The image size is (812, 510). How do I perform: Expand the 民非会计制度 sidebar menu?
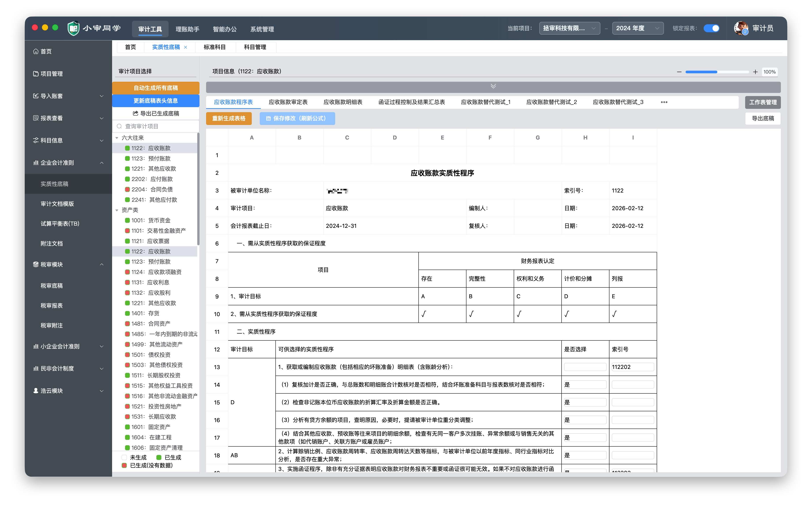101,369
